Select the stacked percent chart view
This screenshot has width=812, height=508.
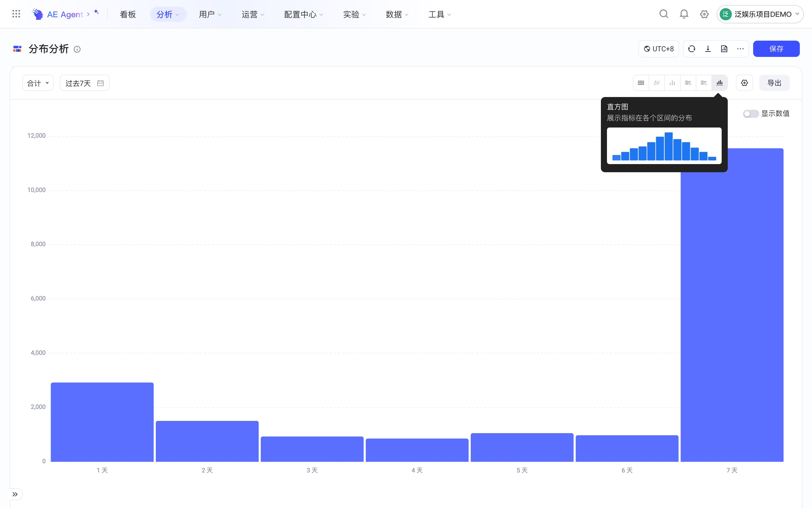coord(704,83)
